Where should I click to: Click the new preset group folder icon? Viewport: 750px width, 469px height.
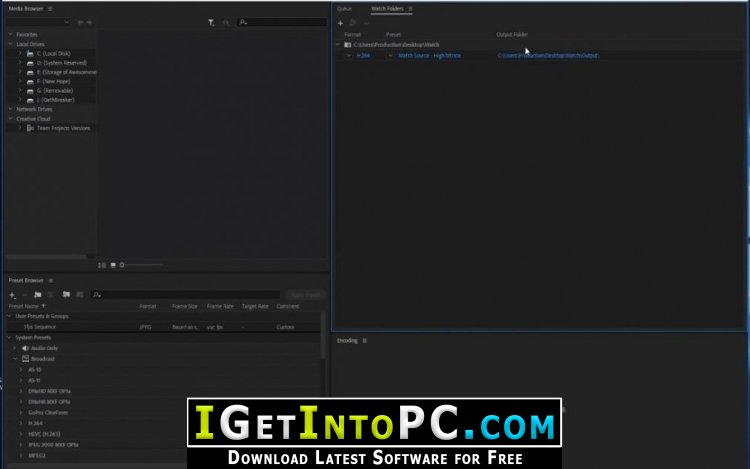pyautogui.click(x=37, y=295)
